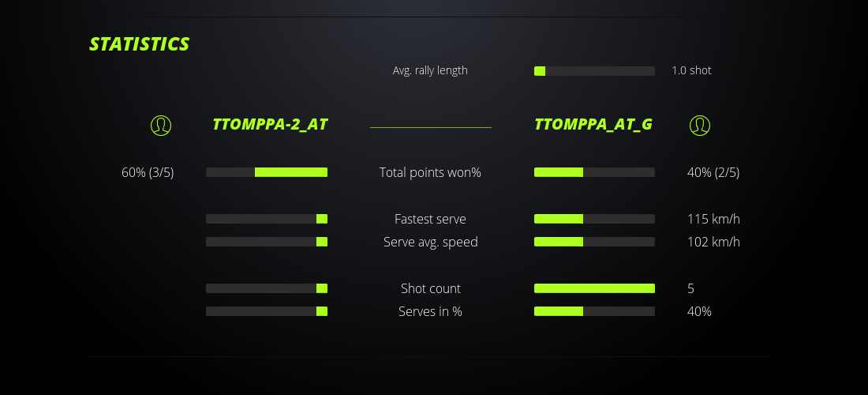Select the Fastest serve label
This screenshot has width=868, height=395.
tap(430, 219)
